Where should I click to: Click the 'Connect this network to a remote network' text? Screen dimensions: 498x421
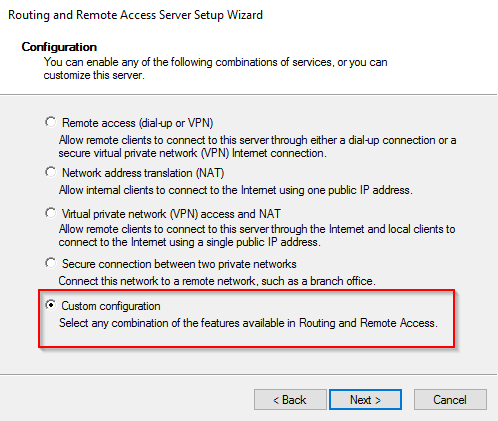point(217,281)
